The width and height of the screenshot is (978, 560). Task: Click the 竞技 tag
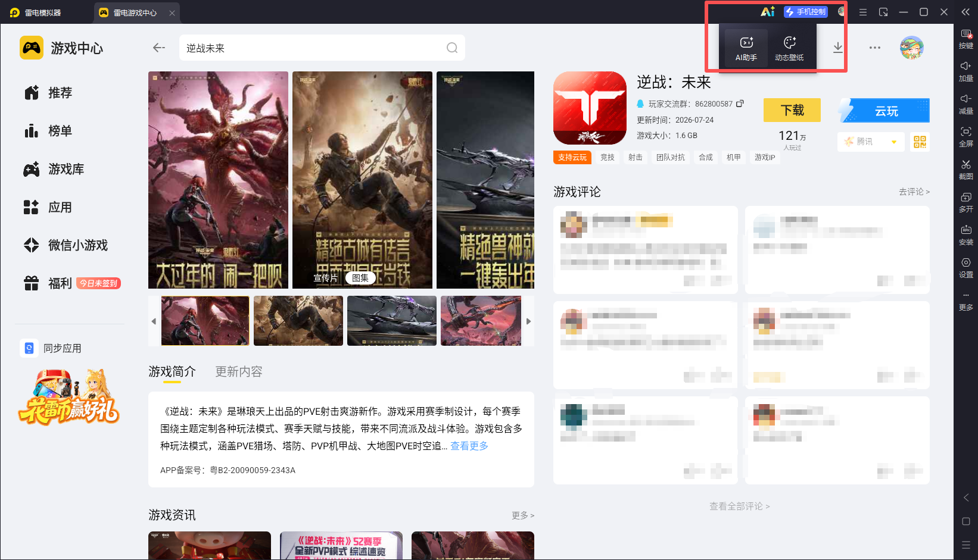[608, 157]
